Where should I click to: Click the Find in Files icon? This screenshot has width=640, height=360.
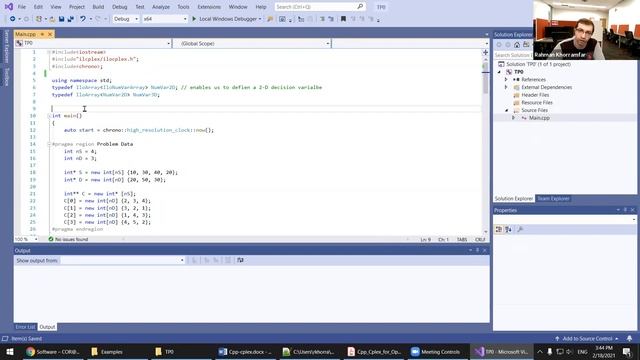point(270,19)
